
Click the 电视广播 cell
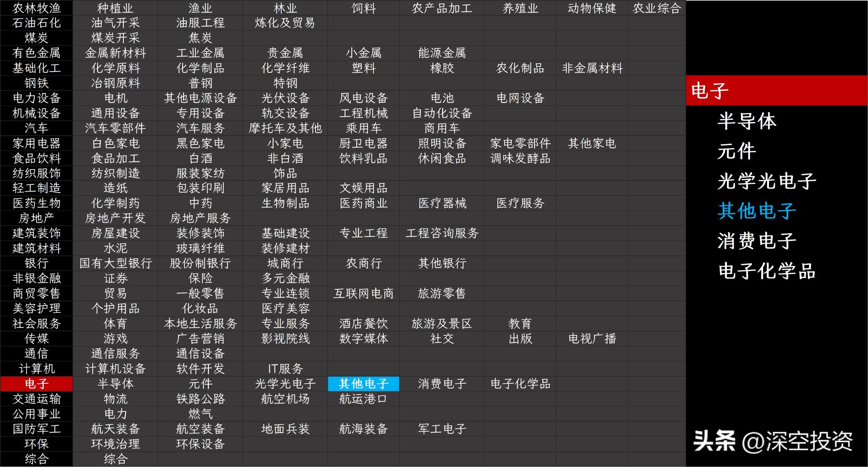(592, 339)
